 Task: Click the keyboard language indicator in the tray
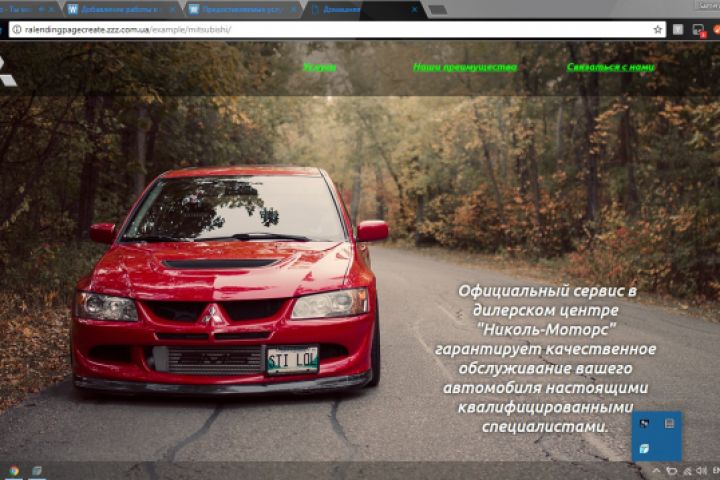tap(716, 470)
